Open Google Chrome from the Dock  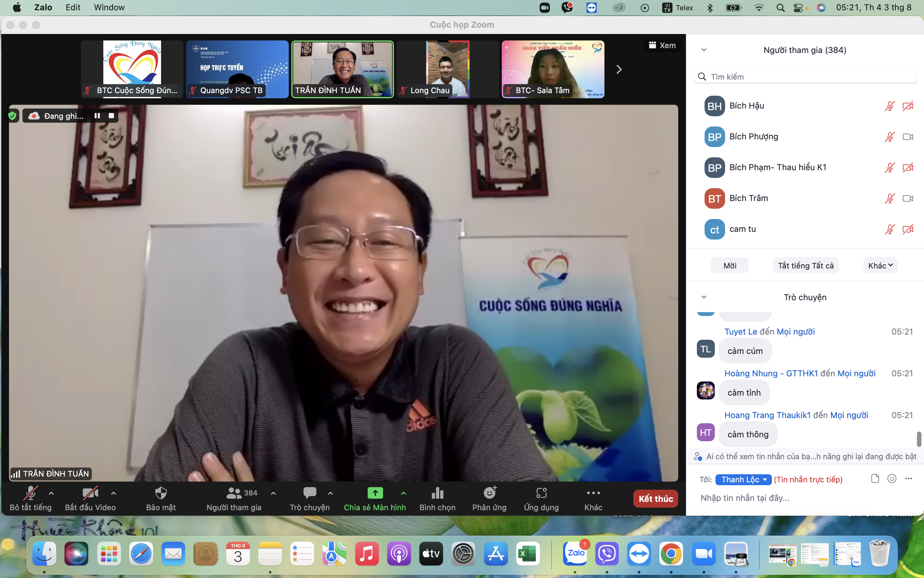coord(671,553)
